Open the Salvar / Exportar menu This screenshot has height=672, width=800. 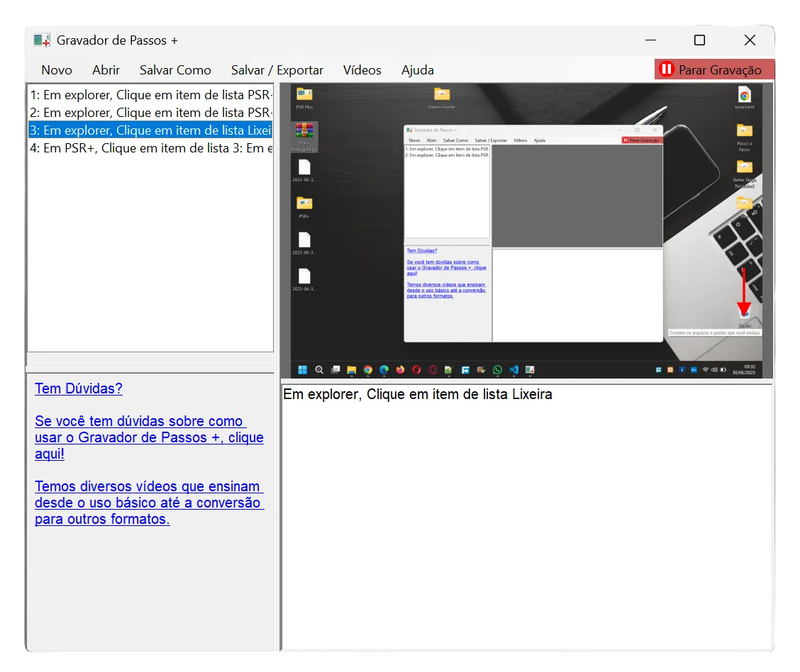[277, 70]
